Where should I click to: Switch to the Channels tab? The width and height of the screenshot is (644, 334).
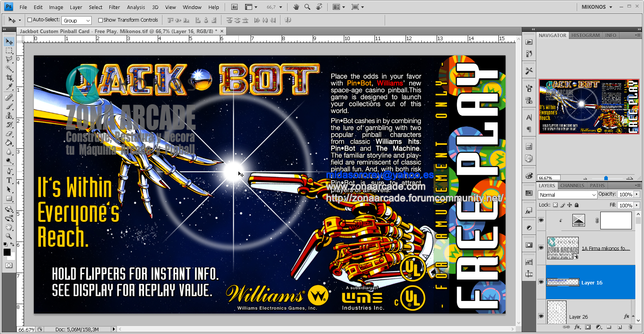click(572, 186)
